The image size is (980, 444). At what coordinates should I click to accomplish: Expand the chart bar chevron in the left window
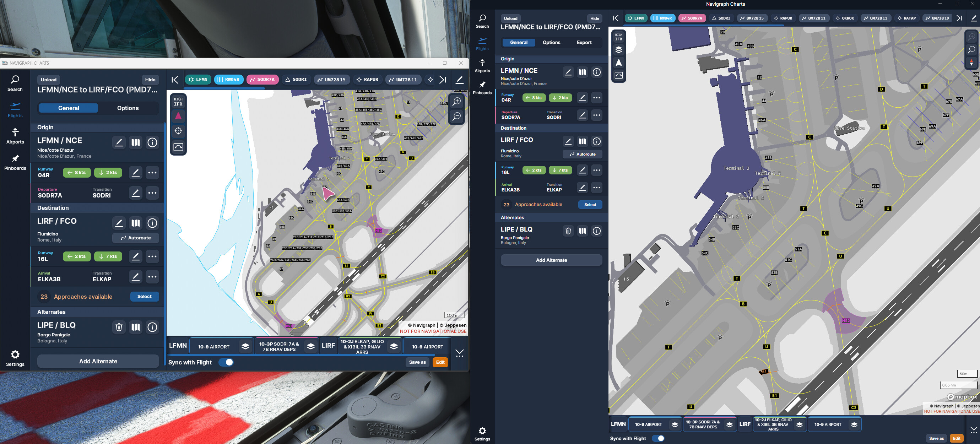[459, 353]
